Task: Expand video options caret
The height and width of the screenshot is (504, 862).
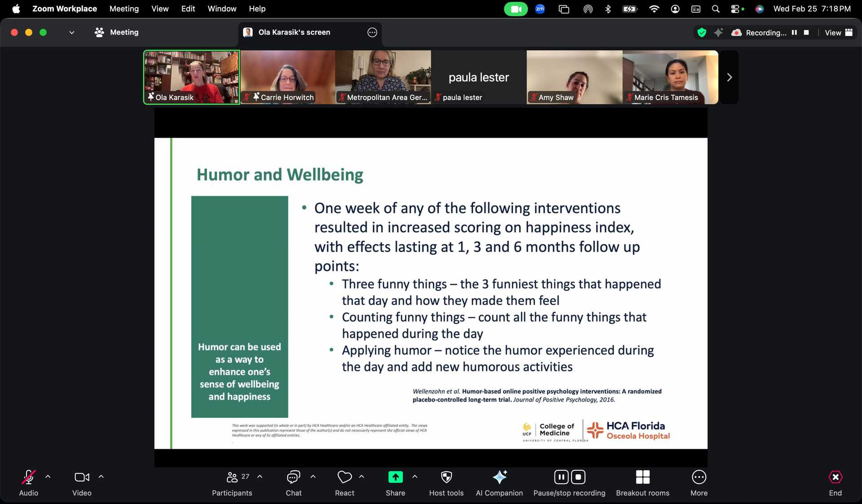Action: (x=101, y=477)
